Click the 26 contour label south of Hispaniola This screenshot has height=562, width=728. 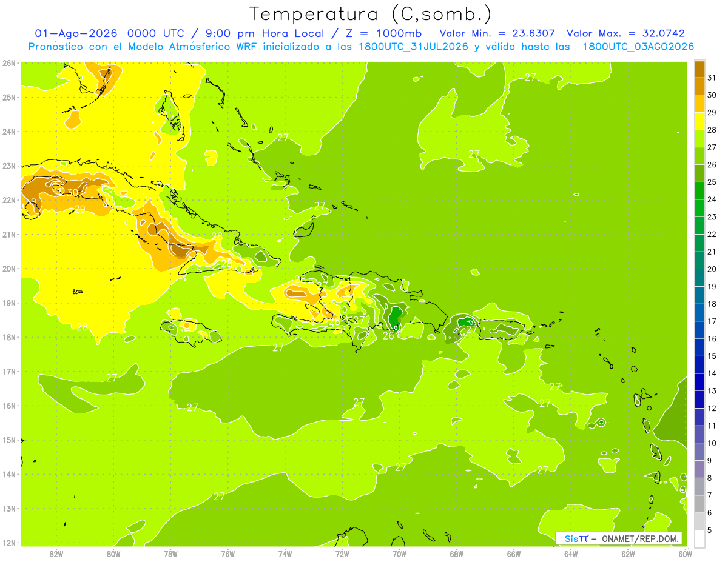(388, 335)
